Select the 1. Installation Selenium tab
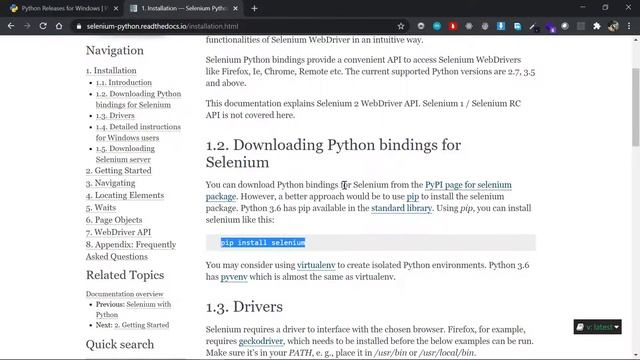The image size is (640, 360). click(184, 8)
